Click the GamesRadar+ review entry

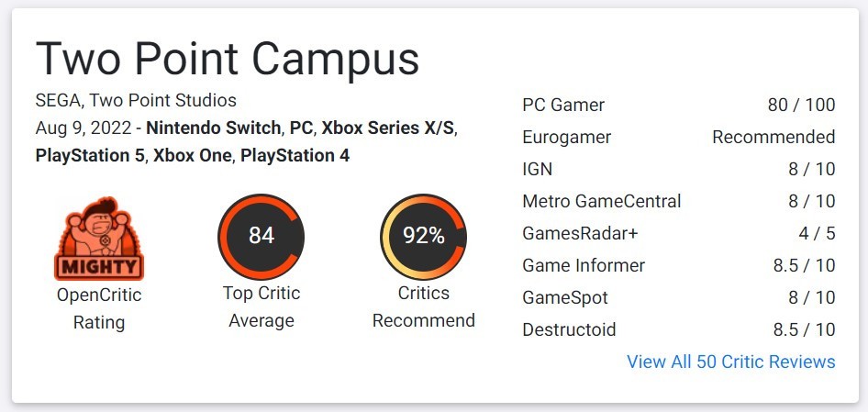pos(679,233)
